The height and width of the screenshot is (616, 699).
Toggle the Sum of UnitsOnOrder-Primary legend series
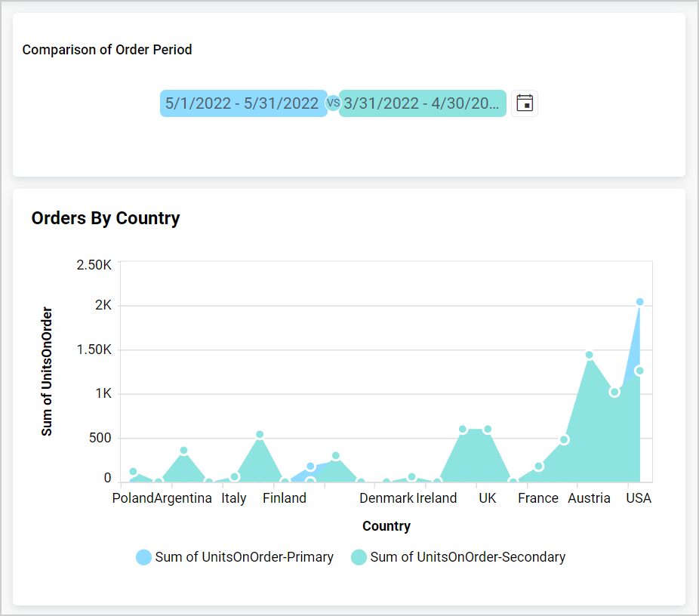[243, 557]
